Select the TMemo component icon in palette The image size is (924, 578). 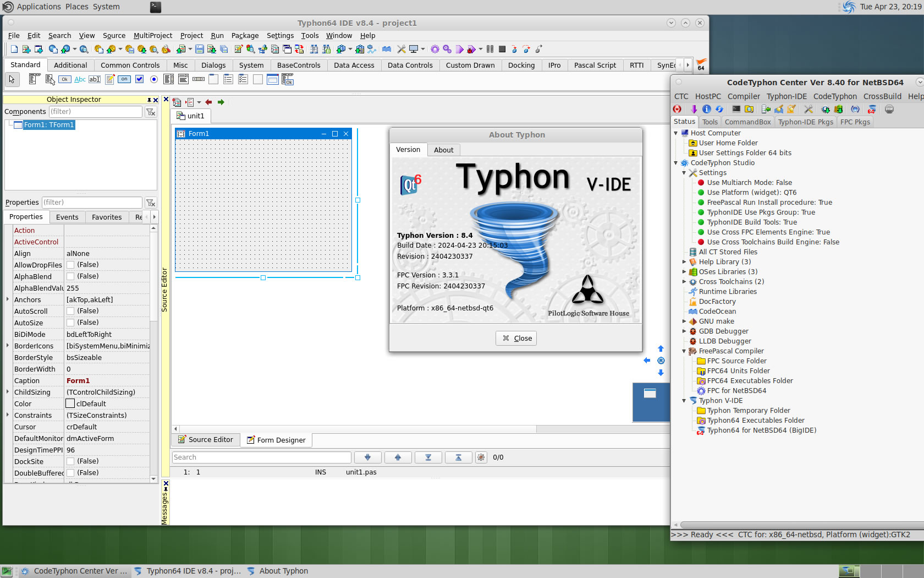pyautogui.click(x=109, y=79)
